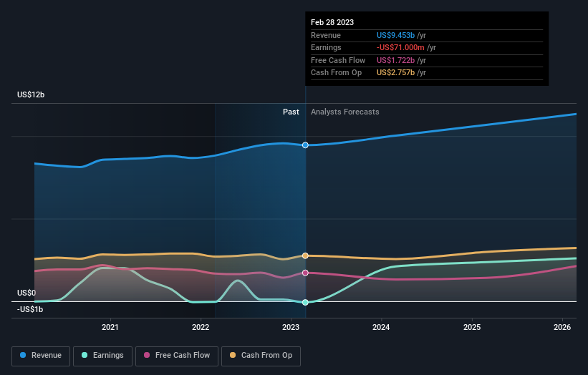This screenshot has width=588, height=375.
Task: Select the 2024 x-axis label
Action: [381, 328]
